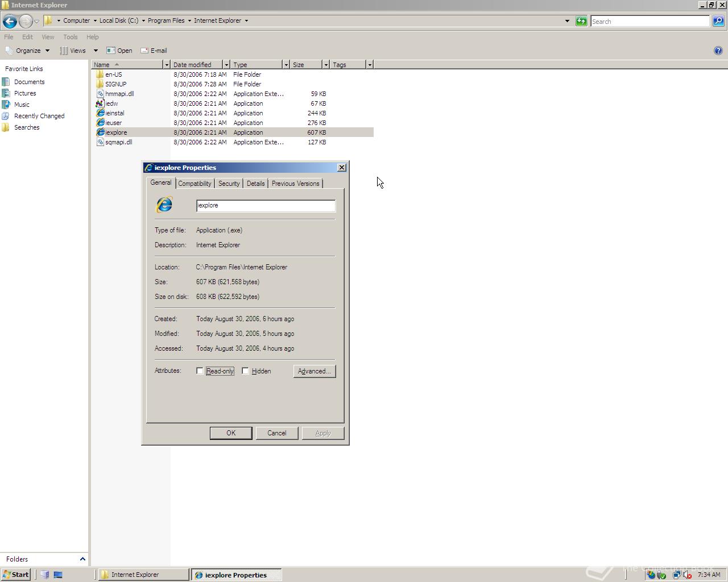Select the iedw application icon

[x=100, y=103]
